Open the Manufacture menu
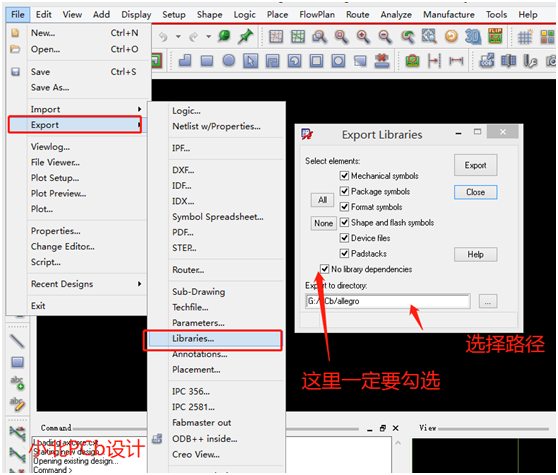The width and height of the screenshot is (558, 475). [449, 15]
